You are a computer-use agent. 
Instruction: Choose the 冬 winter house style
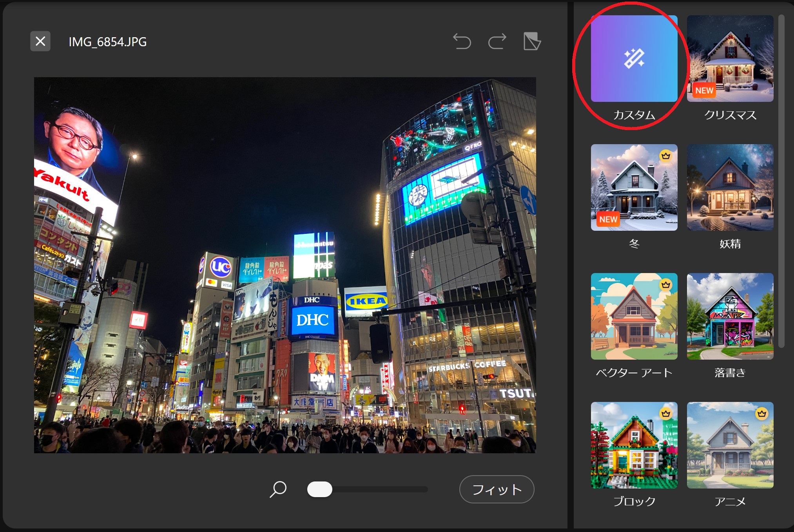coord(634,187)
